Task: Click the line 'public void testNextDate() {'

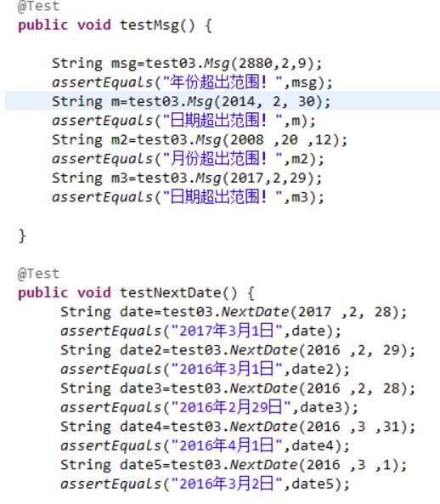Action: pyautogui.click(x=136, y=293)
